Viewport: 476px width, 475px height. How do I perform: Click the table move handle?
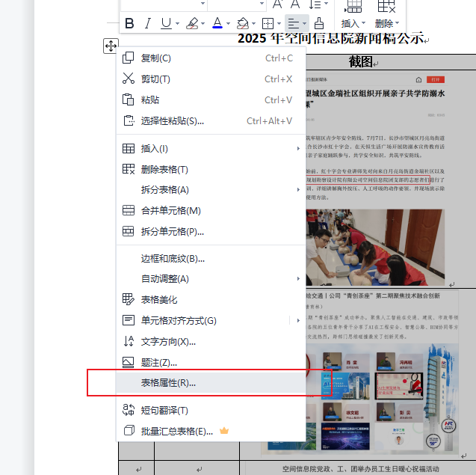[x=111, y=46]
